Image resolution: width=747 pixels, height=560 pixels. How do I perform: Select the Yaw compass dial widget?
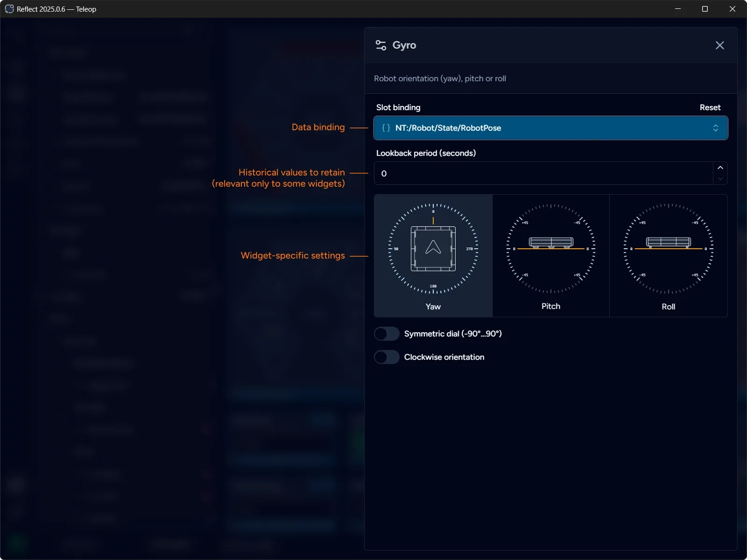433,256
